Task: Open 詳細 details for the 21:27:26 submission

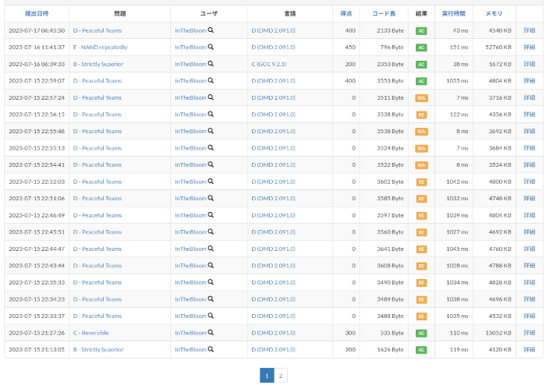Action: pyautogui.click(x=530, y=333)
